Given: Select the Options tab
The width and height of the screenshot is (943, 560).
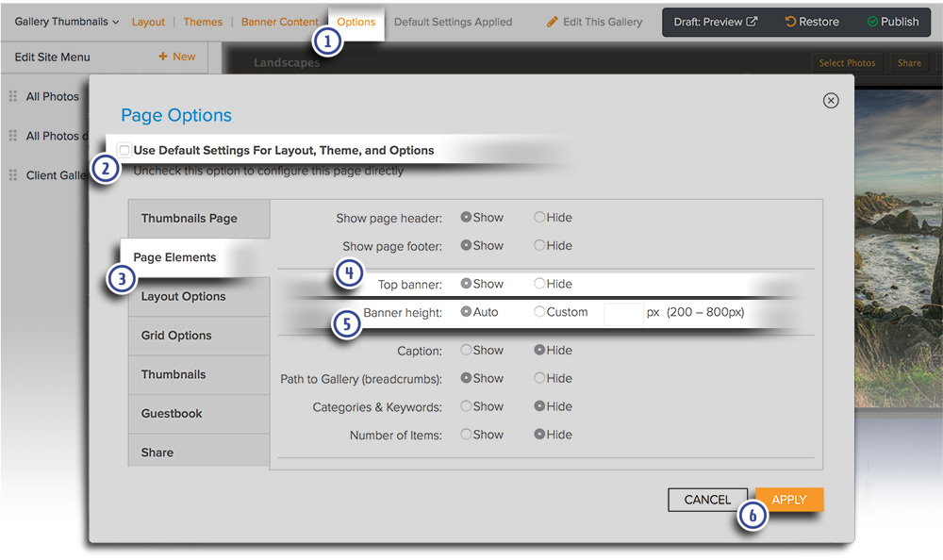Looking at the screenshot, I should pyautogui.click(x=356, y=23).
